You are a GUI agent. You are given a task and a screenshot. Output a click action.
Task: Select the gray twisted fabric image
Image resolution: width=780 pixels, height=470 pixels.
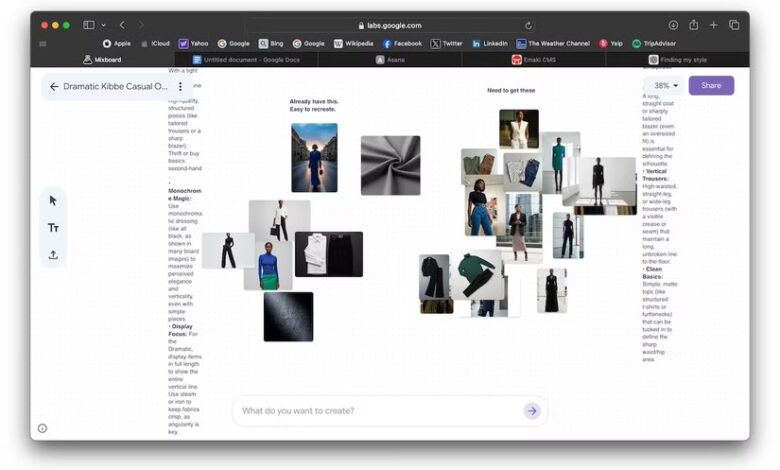coord(390,165)
